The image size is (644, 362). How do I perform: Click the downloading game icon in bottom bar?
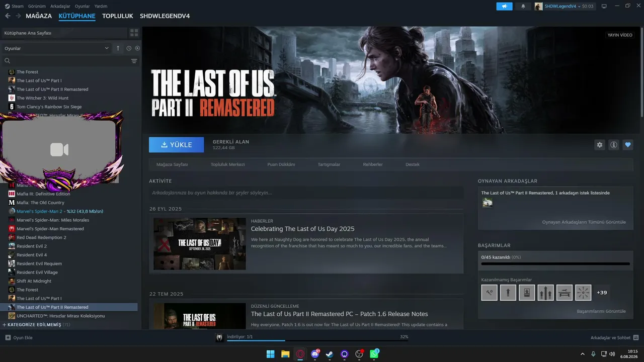[219, 338]
